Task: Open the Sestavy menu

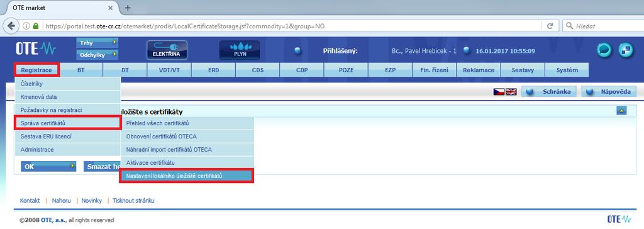Action: tap(523, 70)
